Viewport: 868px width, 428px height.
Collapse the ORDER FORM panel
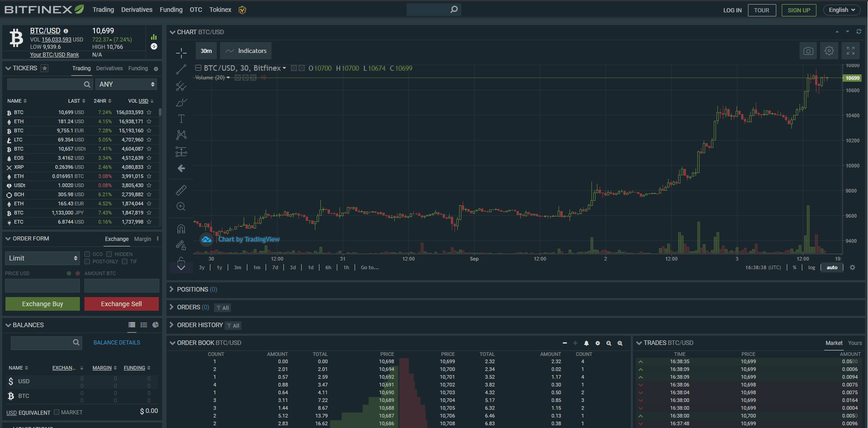(x=8, y=239)
